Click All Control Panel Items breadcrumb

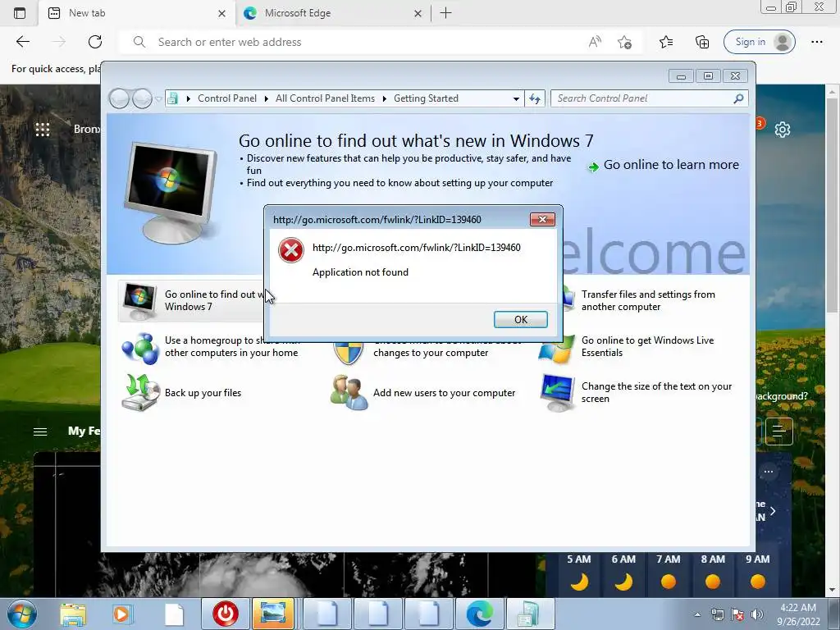(325, 98)
